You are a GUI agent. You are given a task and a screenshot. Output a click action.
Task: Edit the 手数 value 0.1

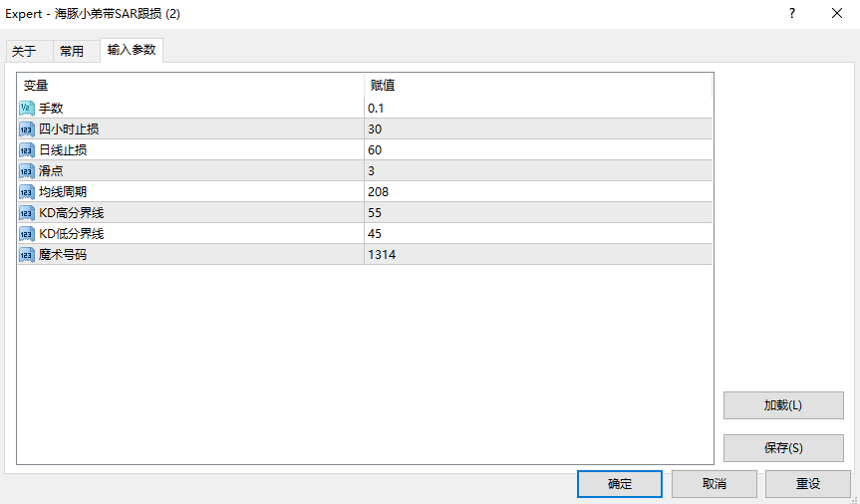(377, 108)
